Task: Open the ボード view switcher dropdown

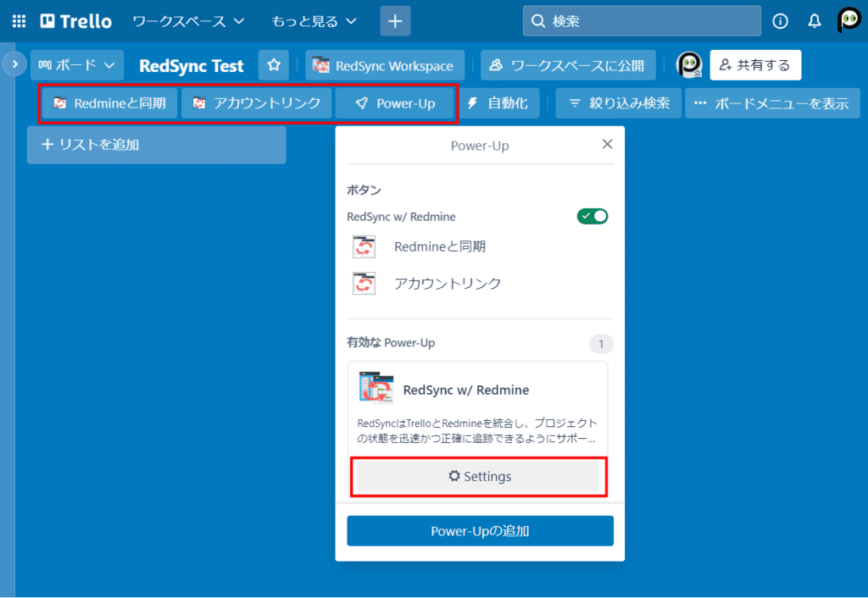Action: (77, 65)
